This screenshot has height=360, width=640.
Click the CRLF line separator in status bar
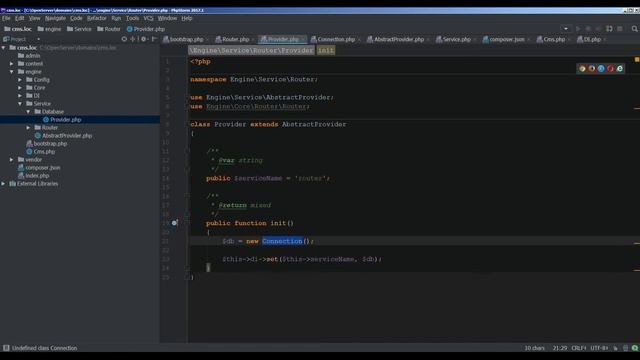click(x=578, y=348)
